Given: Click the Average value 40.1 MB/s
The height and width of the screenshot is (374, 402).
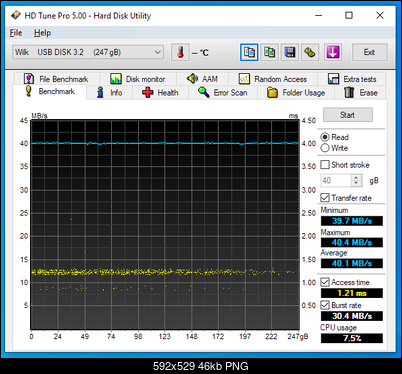Looking at the screenshot, I should point(352,263).
